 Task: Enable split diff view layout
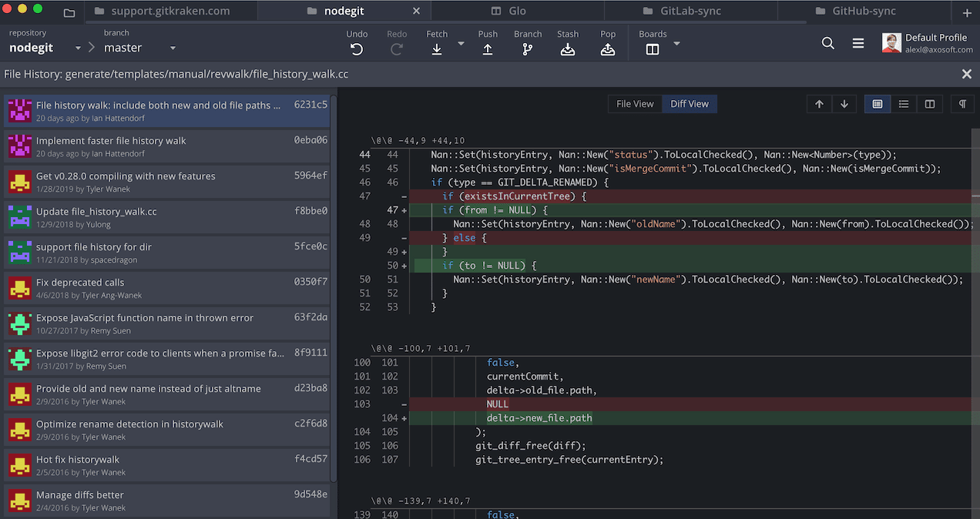click(929, 104)
